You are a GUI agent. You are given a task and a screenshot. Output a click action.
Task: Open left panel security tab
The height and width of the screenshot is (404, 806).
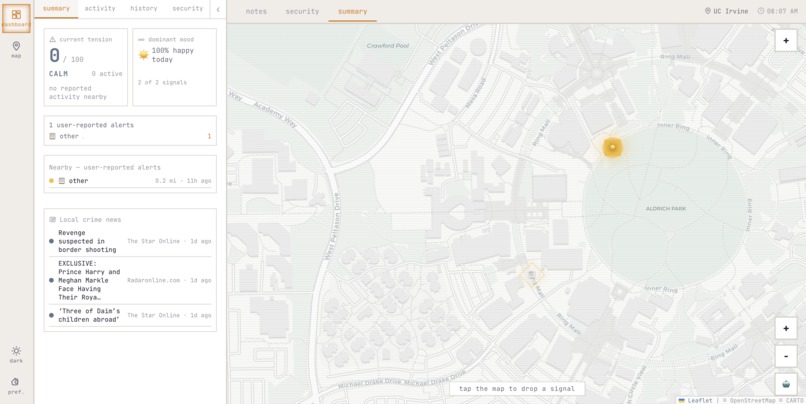[x=188, y=9]
